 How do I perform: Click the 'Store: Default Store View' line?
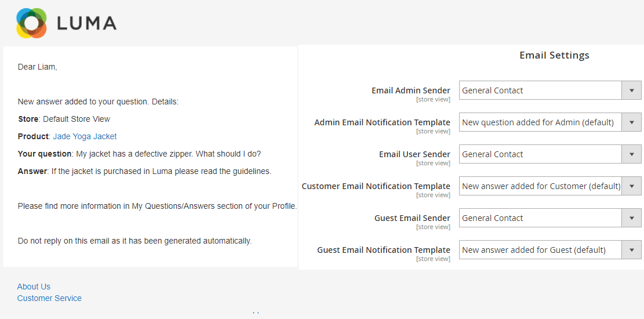(64, 119)
